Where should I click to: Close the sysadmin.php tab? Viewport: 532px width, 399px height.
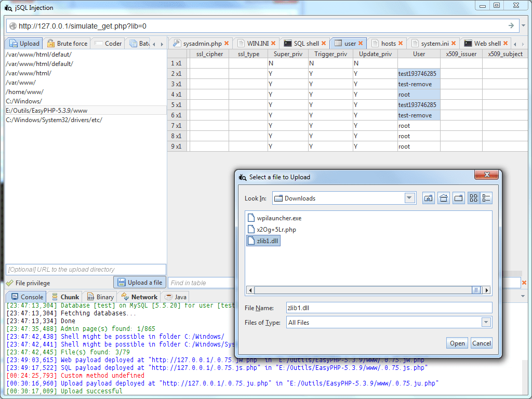point(227,44)
